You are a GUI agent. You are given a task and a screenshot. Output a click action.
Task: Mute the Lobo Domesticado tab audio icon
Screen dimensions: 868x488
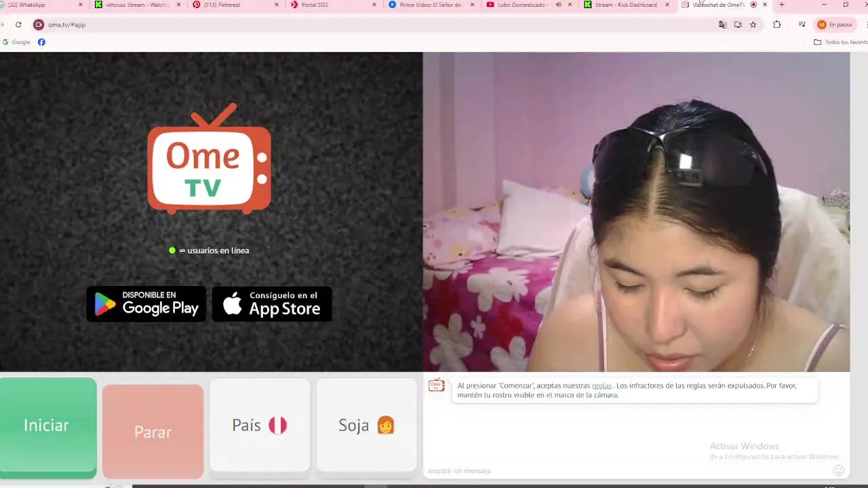[x=558, y=5]
